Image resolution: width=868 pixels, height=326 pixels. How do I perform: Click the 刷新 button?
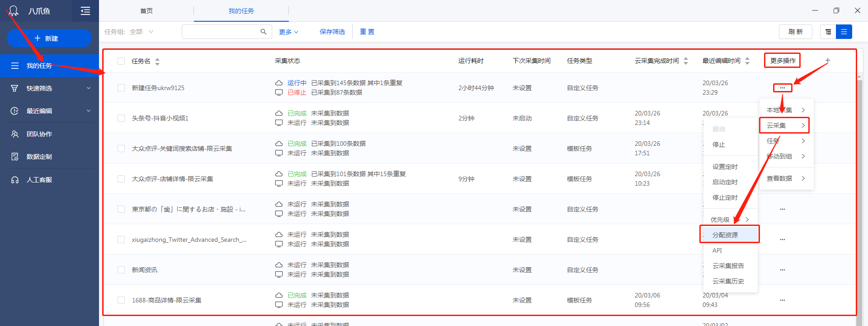[x=796, y=32]
